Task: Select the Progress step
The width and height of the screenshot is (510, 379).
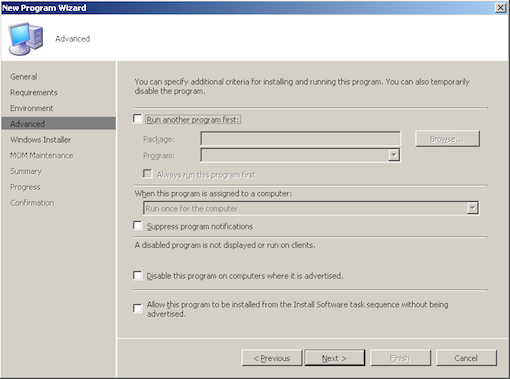Action: tap(25, 187)
